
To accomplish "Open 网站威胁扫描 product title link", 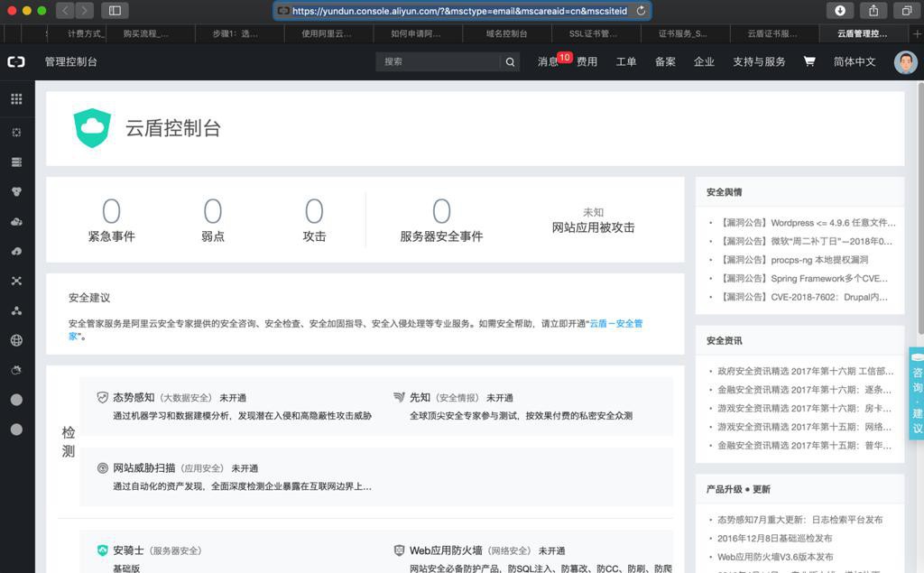I will point(144,468).
